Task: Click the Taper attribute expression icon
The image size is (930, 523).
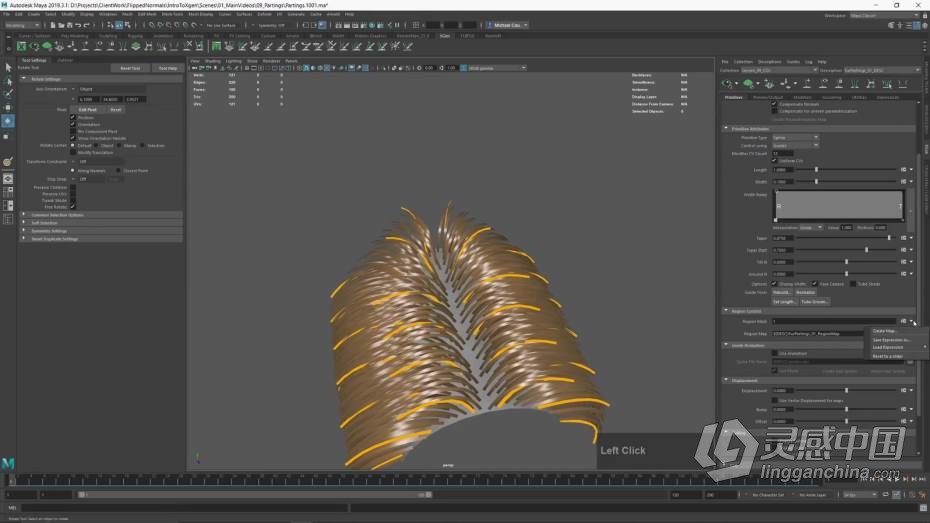Action: click(903, 238)
